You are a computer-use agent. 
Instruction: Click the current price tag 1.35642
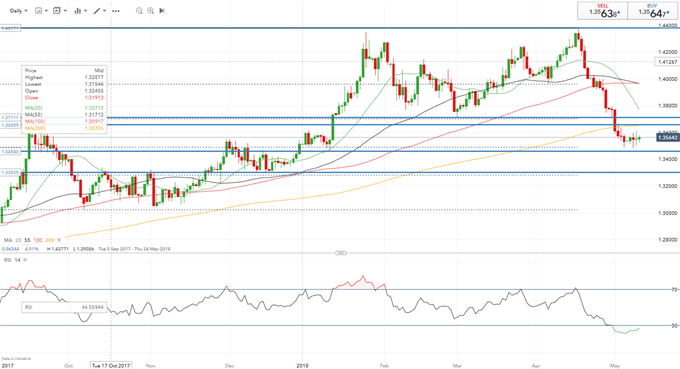(x=668, y=137)
